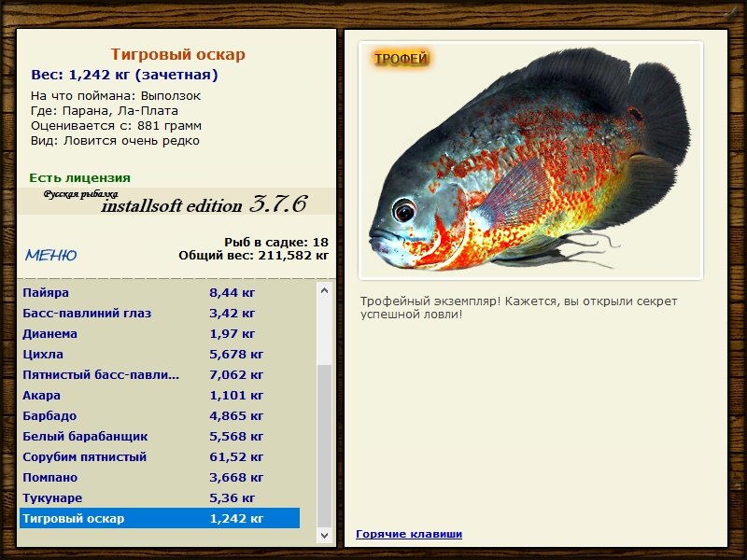Image resolution: width=747 pixels, height=560 pixels.
Task: Click the Трофейный экземпляр! description text
Action: pos(518,308)
